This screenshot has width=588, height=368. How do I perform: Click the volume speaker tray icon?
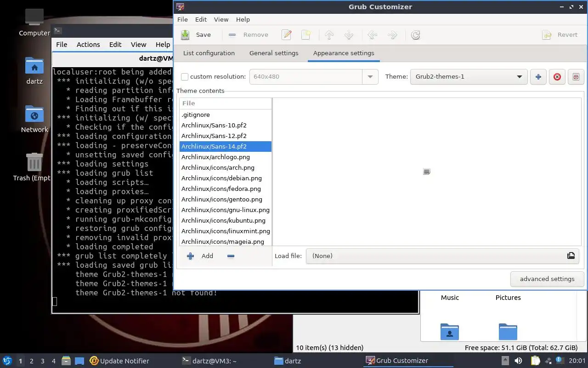click(518, 361)
